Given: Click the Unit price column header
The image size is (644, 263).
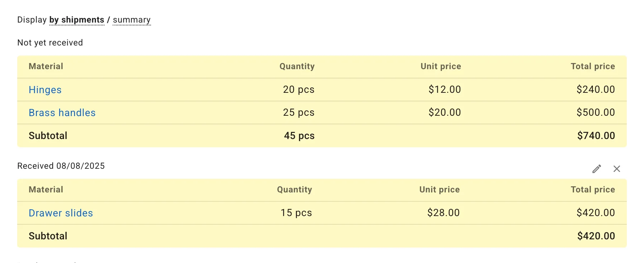Looking at the screenshot, I should point(440,66).
